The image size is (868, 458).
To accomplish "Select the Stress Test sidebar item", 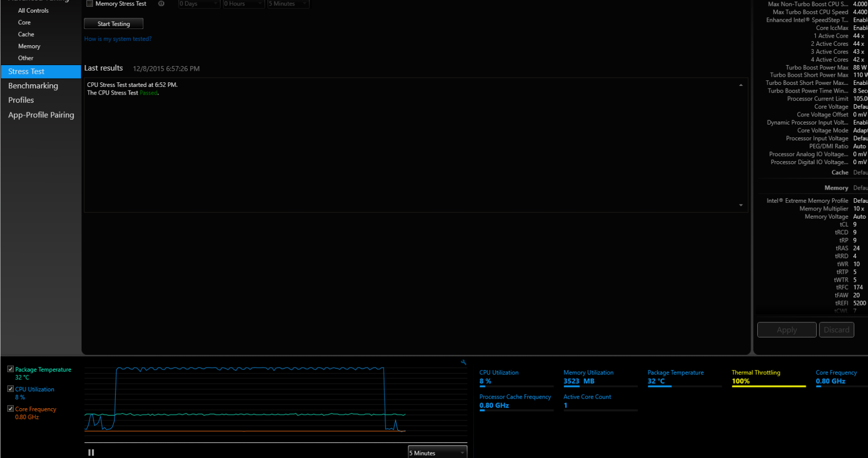I will [41, 72].
